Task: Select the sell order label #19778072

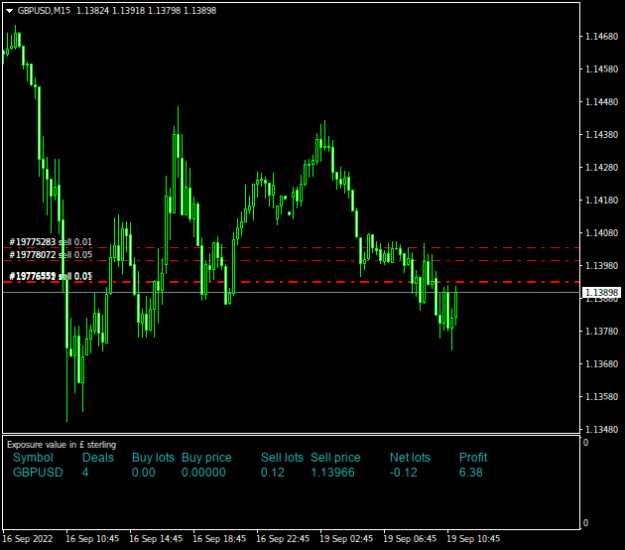Action: pos(51,255)
